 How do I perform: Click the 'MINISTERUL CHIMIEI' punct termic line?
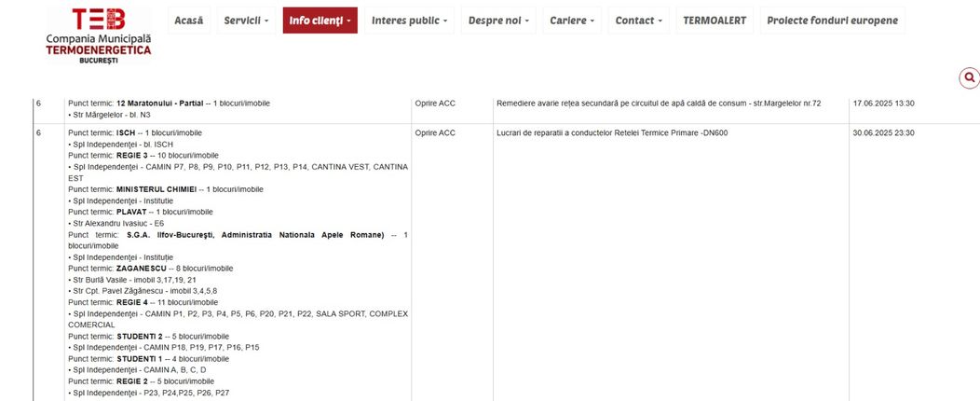tap(166, 189)
